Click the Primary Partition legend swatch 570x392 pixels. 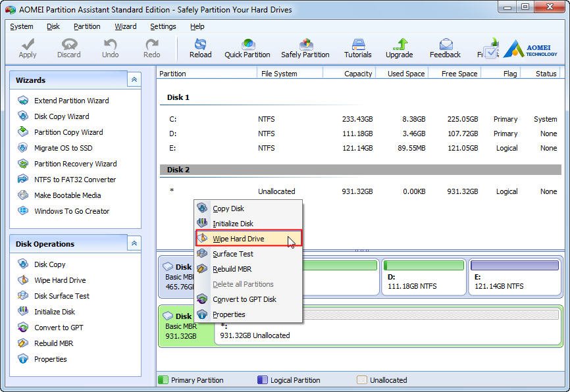163,380
